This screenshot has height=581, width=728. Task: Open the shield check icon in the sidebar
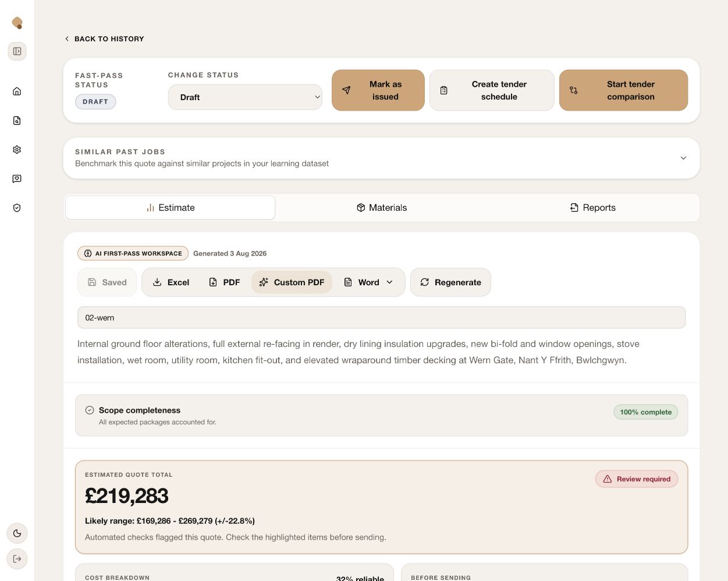pyautogui.click(x=17, y=208)
